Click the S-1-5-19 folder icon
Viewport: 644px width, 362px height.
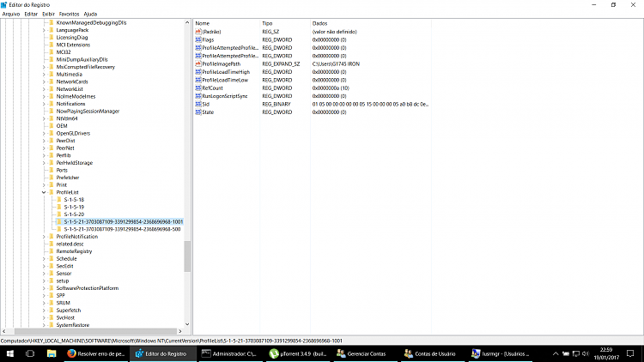click(x=59, y=208)
